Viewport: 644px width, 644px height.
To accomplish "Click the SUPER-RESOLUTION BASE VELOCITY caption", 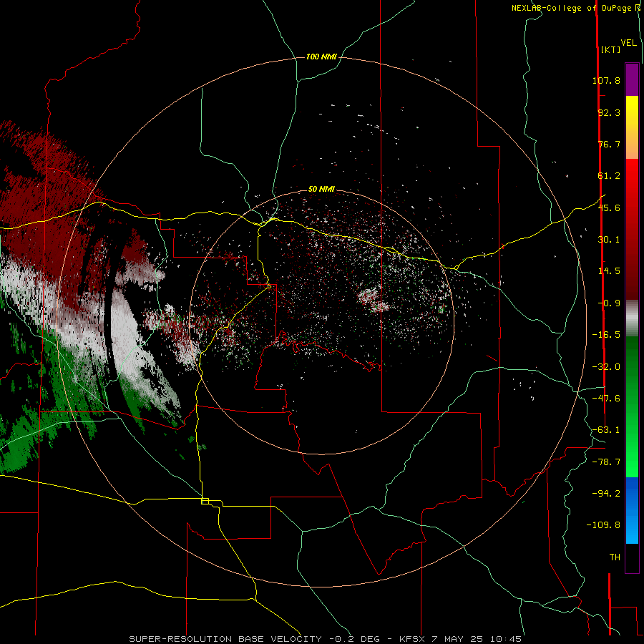I will (225, 639).
